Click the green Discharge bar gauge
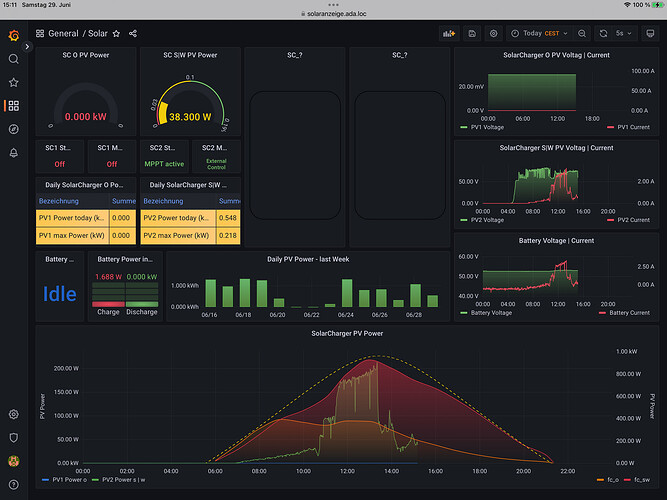The height and width of the screenshot is (500, 667). [x=142, y=304]
